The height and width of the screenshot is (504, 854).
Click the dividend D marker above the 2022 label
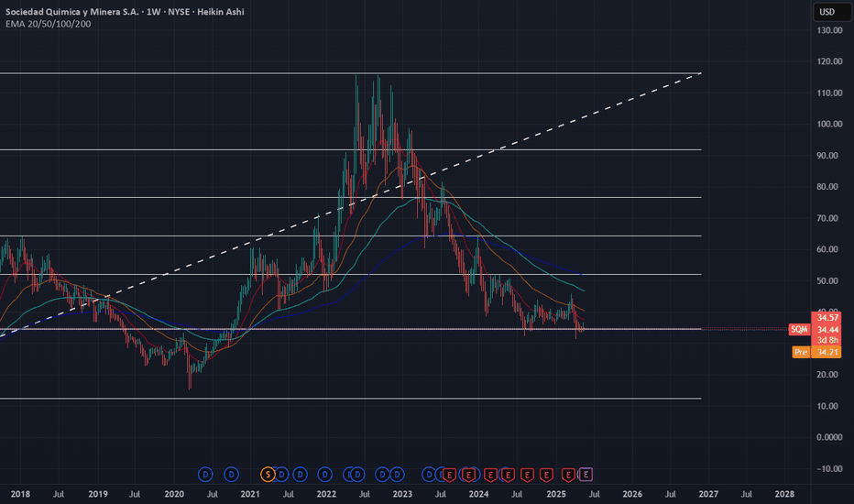(324, 475)
